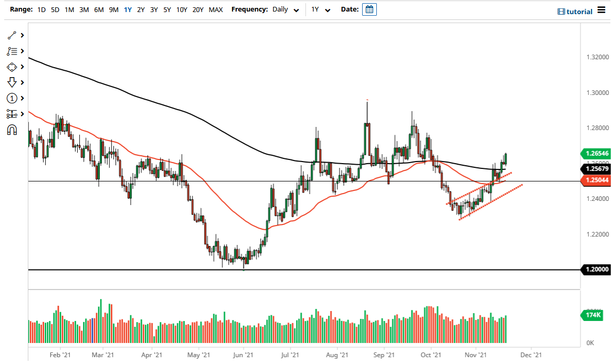Click the 174K volume label
The width and height of the screenshot is (613, 364).
click(x=591, y=315)
